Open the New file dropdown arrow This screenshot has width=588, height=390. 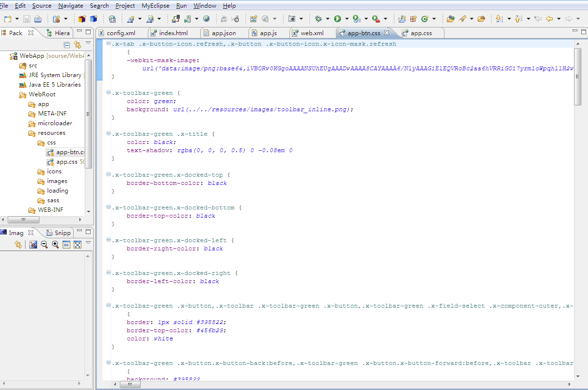click(17, 19)
